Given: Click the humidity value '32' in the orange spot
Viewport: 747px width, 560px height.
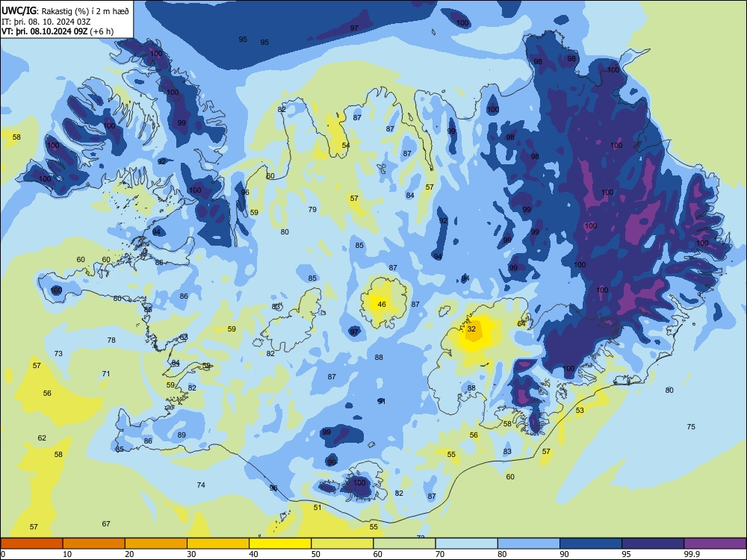Looking at the screenshot, I should (x=471, y=329).
